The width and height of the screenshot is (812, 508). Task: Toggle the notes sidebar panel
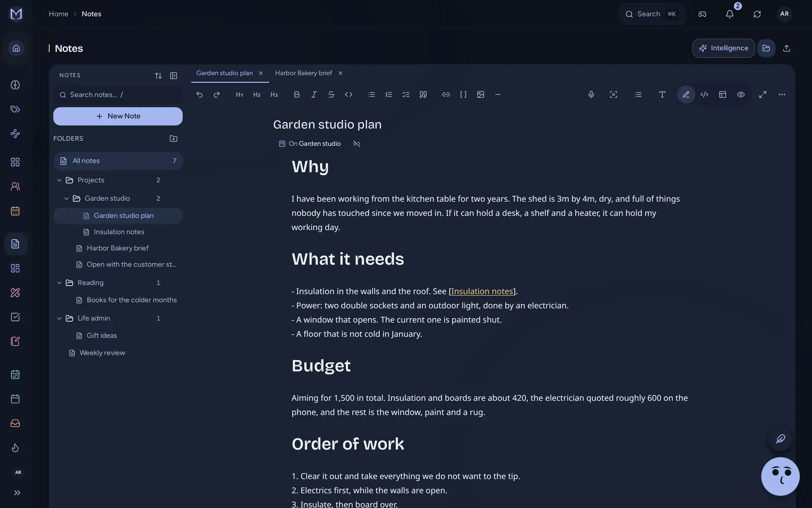[174, 76]
